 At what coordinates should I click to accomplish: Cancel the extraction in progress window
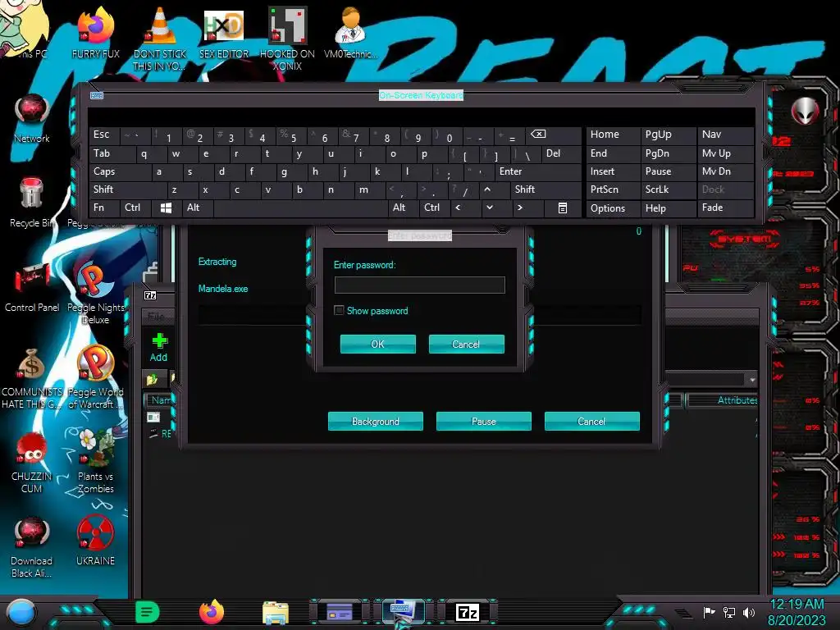pos(591,421)
